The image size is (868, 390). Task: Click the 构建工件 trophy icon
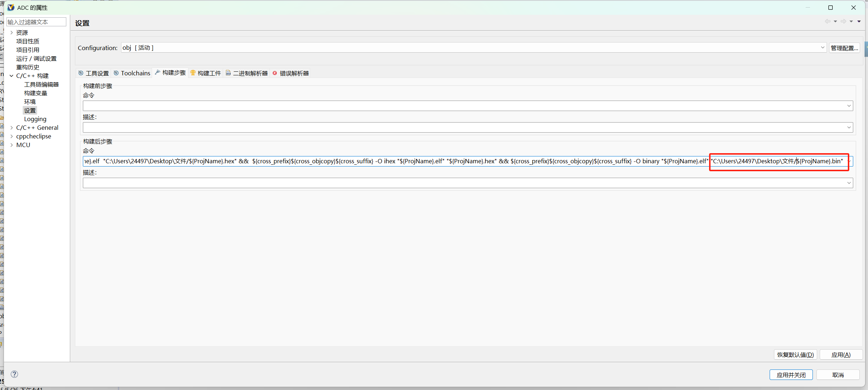tap(193, 73)
